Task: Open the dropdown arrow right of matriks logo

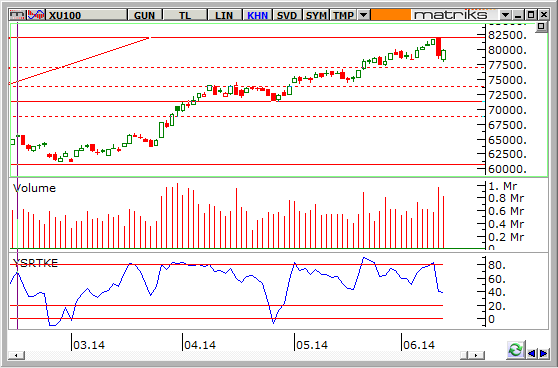Action: point(505,15)
